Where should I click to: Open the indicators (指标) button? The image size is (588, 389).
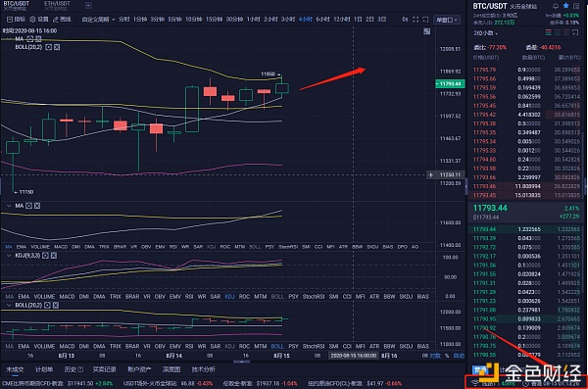(x=16, y=20)
